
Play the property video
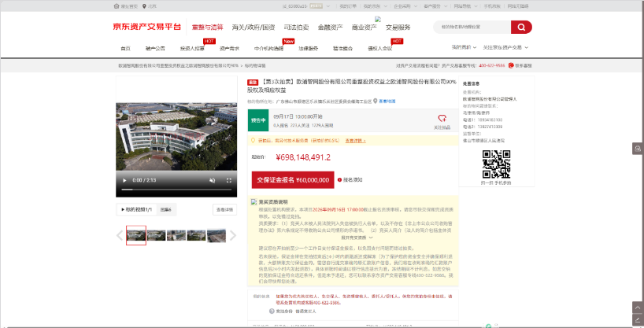point(124,180)
